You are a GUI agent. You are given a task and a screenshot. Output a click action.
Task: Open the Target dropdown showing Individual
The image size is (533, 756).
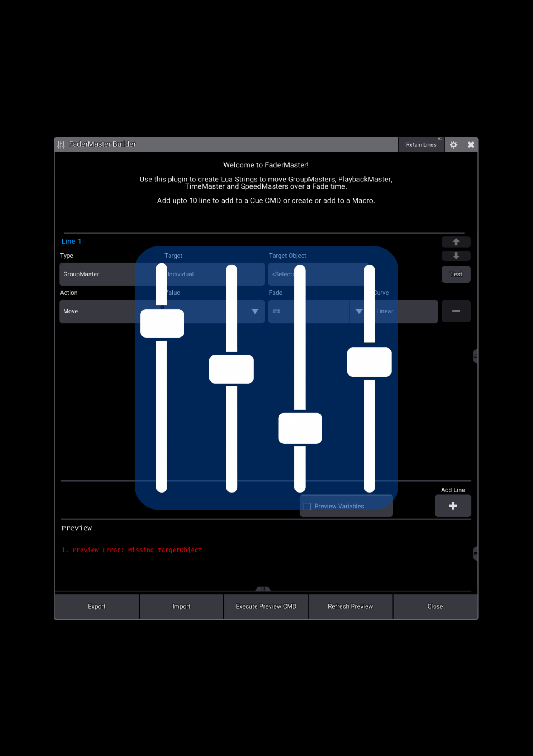pyautogui.click(x=214, y=274)
